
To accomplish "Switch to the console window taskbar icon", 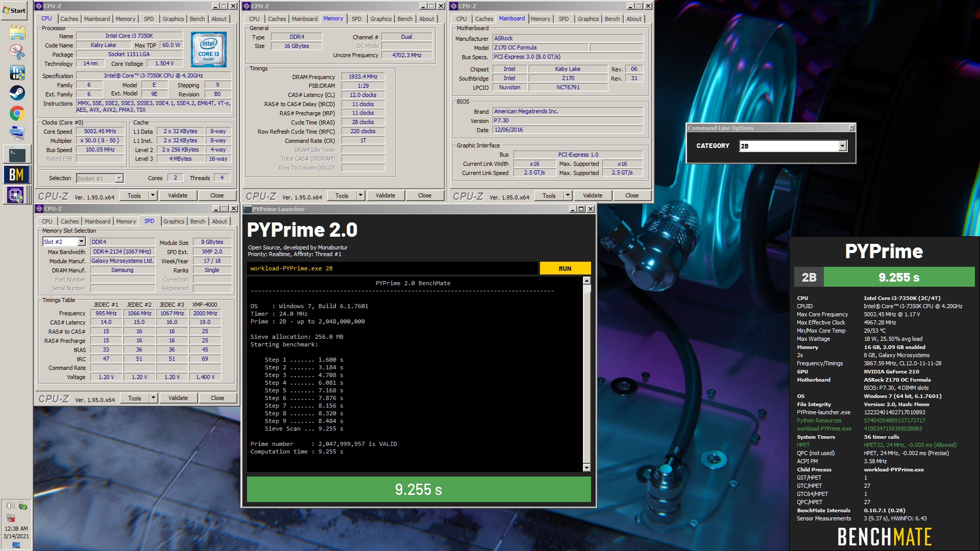I will [17, 154].
